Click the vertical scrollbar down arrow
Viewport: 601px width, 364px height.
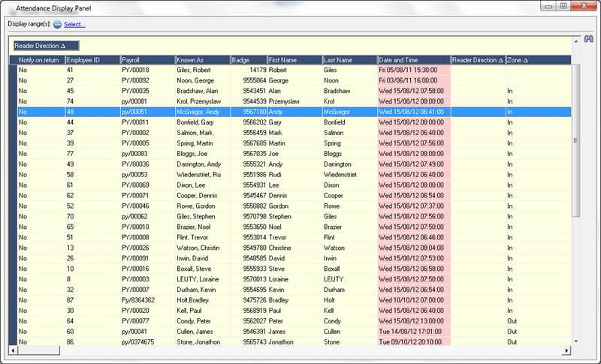[575, 341]
